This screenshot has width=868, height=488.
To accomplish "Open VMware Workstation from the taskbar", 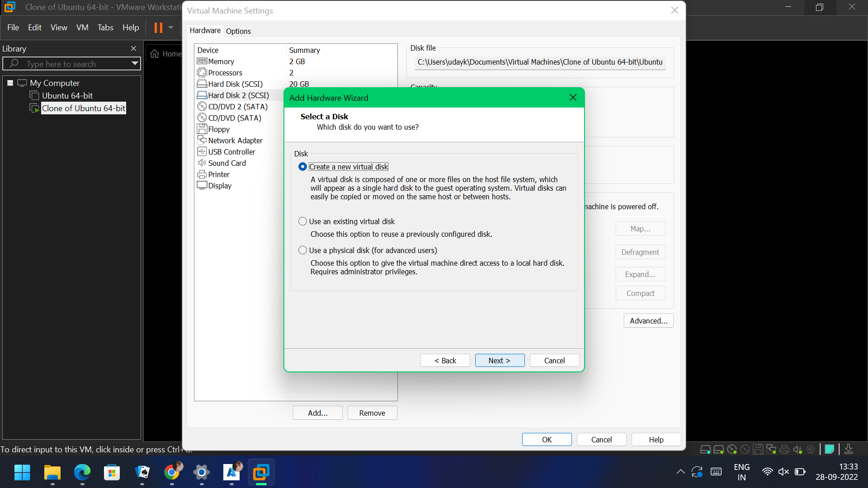I will pos(261,473).
